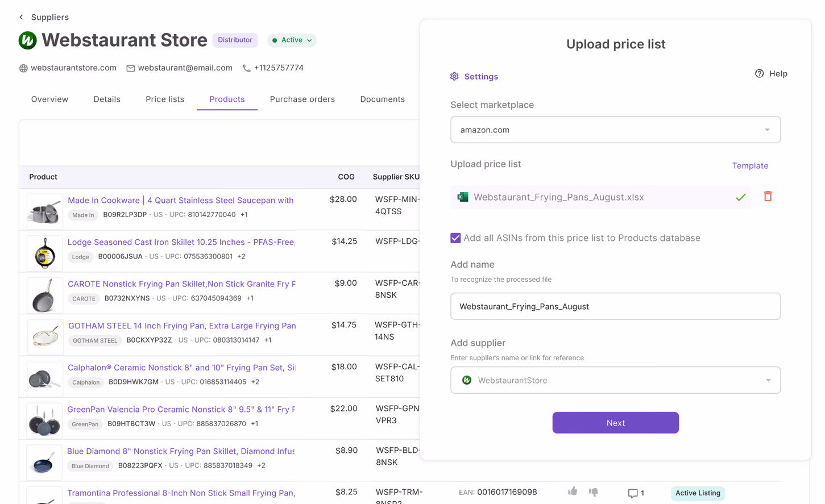The height and width of the screenshot is (504, 825).
Task: Switch to the Overview tab
Action: coord(49,99)
